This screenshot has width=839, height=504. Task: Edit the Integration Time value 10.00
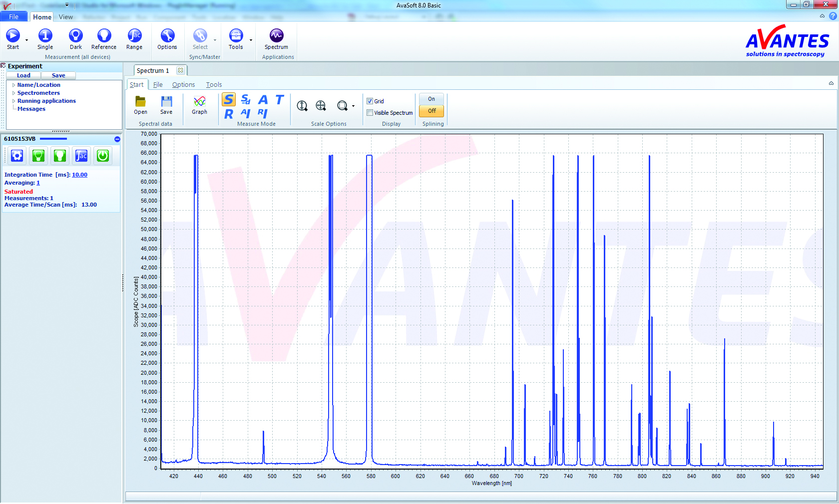[79, 175]
